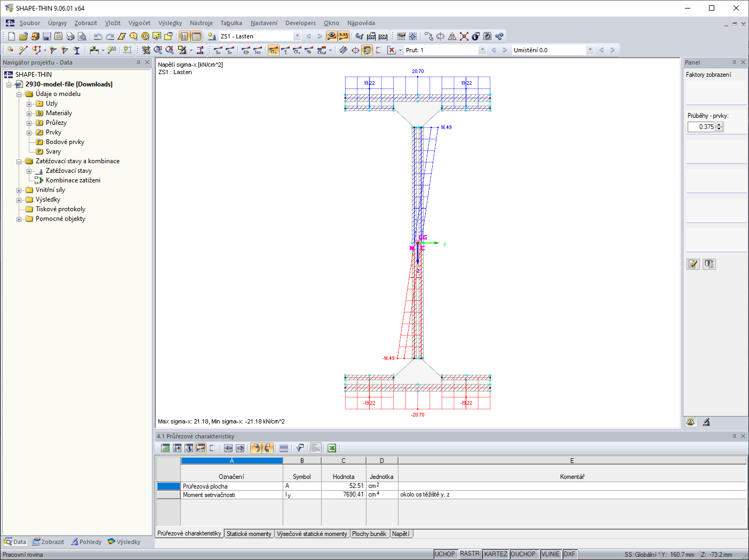Toggle tau shear stress display
749x560 pixels.
285,50
